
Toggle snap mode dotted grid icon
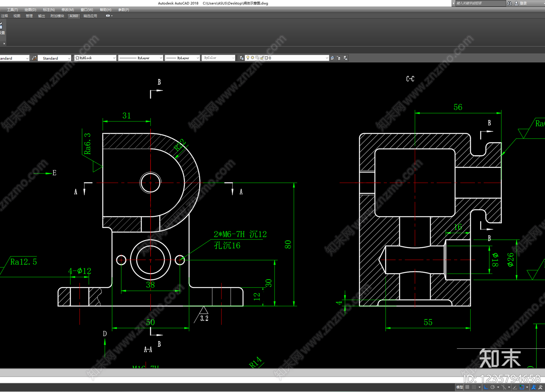(474, 387)
